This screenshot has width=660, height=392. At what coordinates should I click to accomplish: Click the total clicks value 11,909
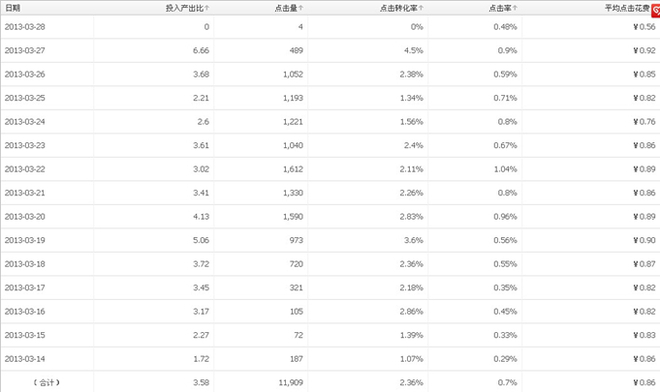tap(291, 383)
